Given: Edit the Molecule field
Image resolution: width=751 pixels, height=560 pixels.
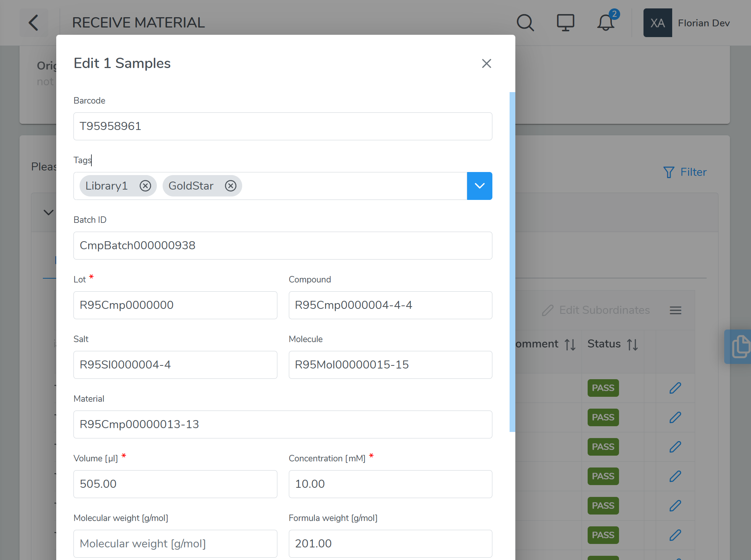Looking at the screenshot, I should [390, 365].
